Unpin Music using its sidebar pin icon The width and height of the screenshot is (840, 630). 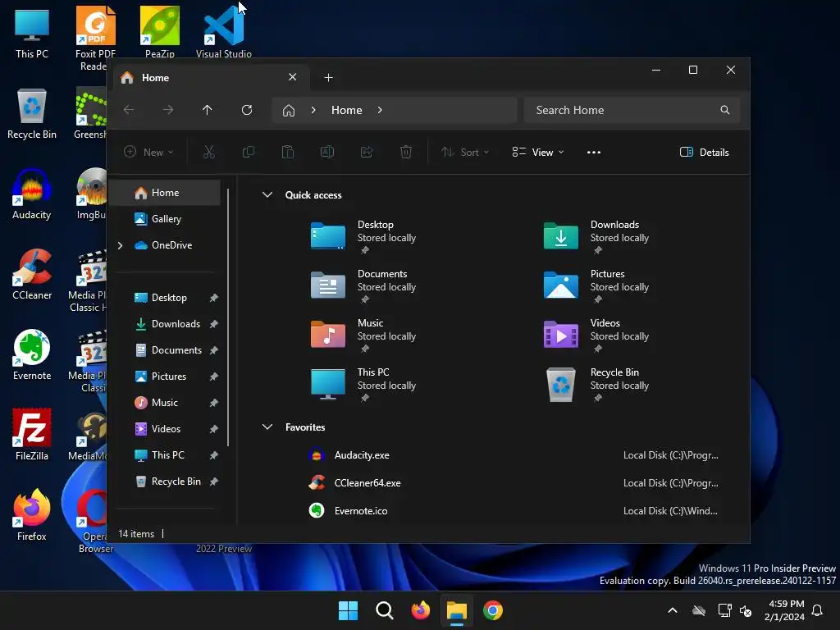point(214,403)
